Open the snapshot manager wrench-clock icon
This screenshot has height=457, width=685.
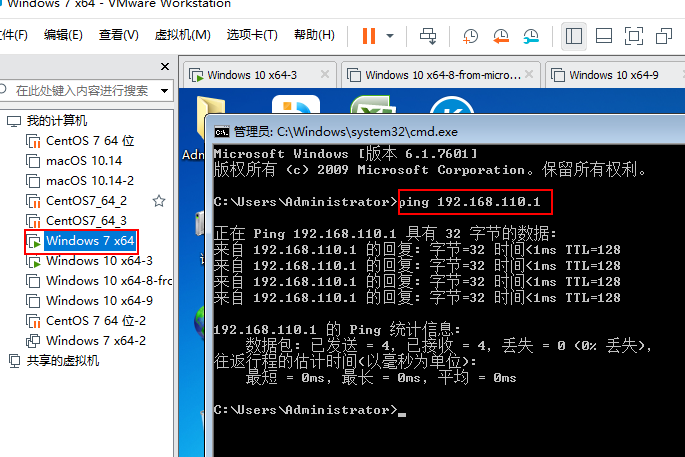point(531,36)
